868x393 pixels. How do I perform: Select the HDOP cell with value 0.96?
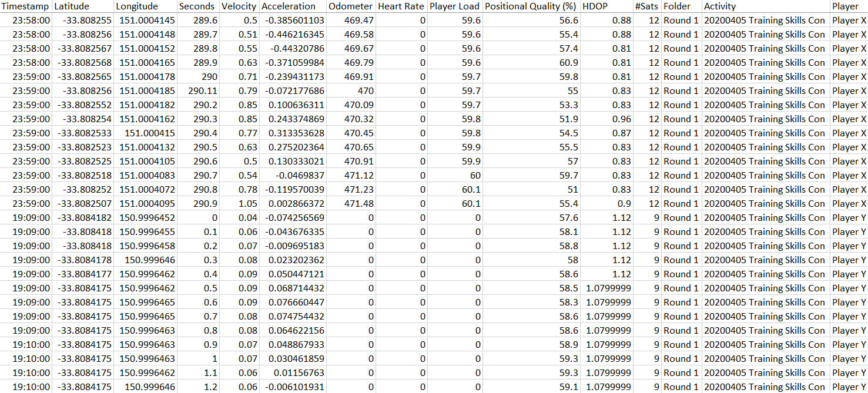(x=621, y=119)
